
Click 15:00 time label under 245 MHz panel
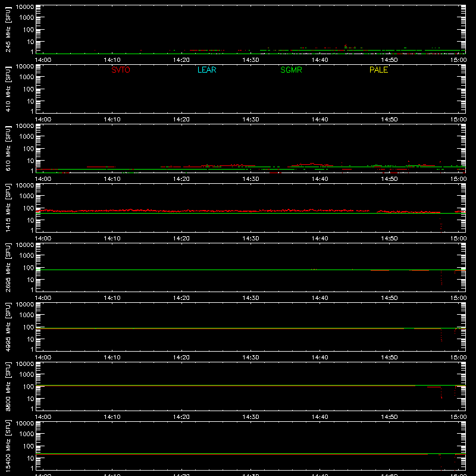coord(458,60)
